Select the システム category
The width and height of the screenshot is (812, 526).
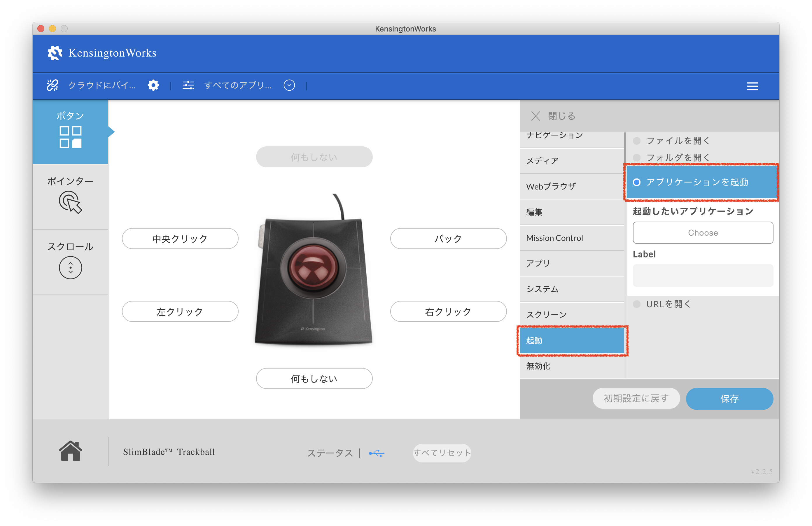pos(572,289)
